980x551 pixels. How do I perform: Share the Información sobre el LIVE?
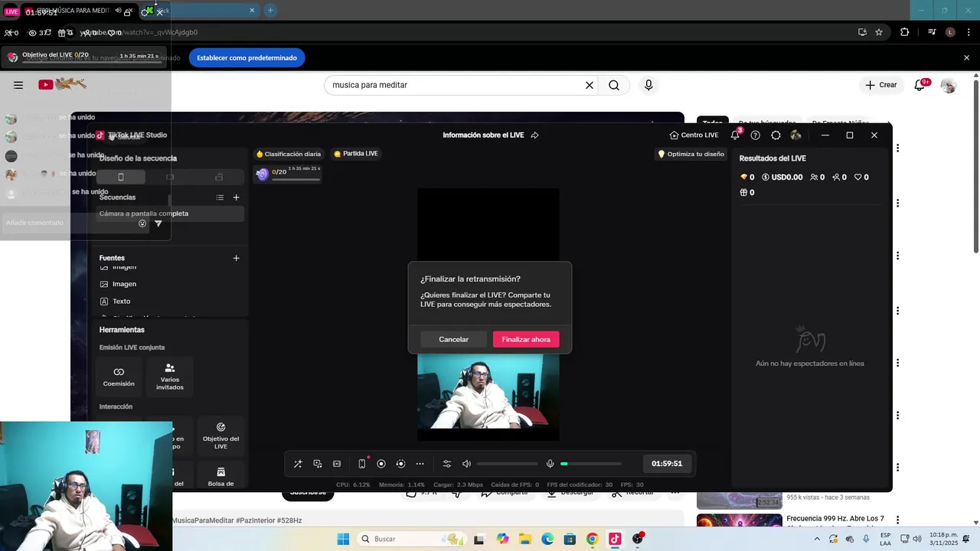tap(534, 135)
